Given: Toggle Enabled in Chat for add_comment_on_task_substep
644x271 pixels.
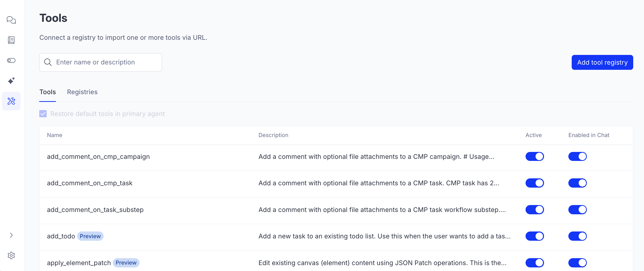Looking at the screenshot, I should click(x=577, y=210).
